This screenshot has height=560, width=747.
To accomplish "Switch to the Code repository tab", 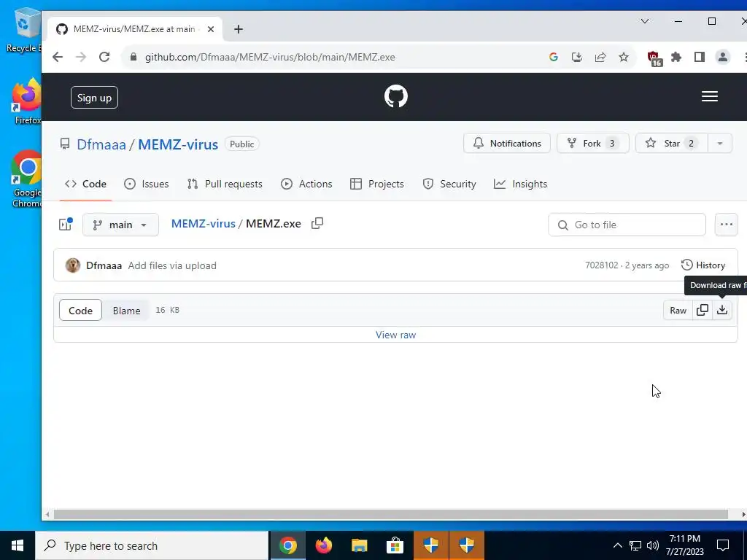I will coord(86,184).
